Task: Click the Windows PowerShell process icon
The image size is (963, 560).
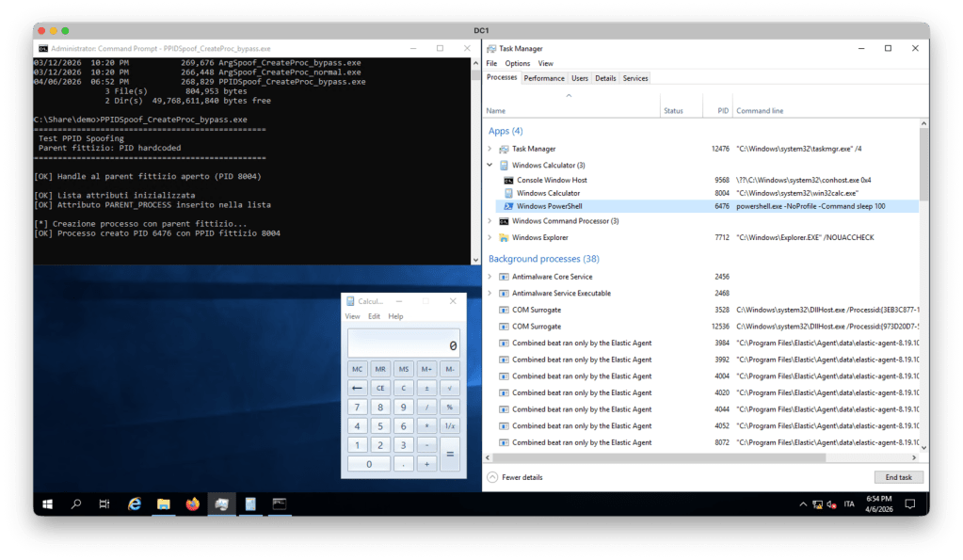Action: pyautogui.click(x=508, y=205)
